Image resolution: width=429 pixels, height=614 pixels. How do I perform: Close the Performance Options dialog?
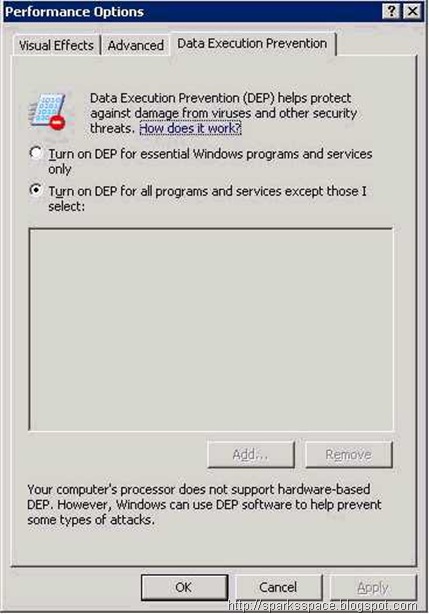point(413,11)
